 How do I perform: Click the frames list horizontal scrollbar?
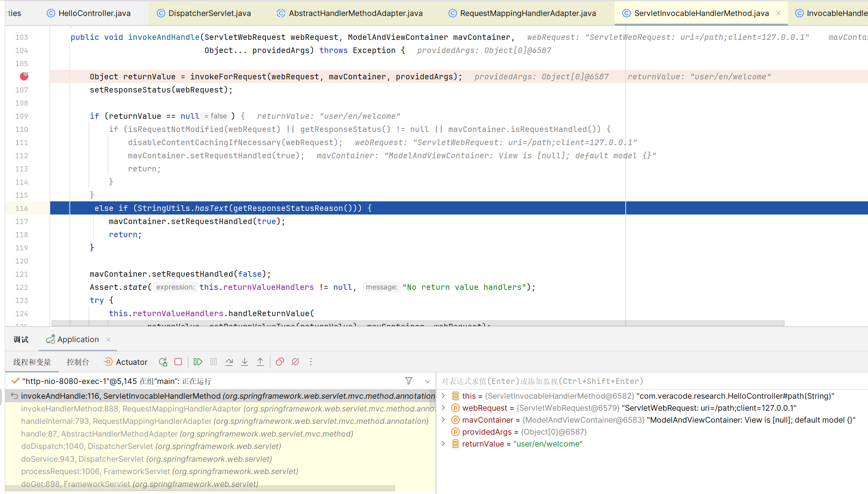[x=200, y=488]
